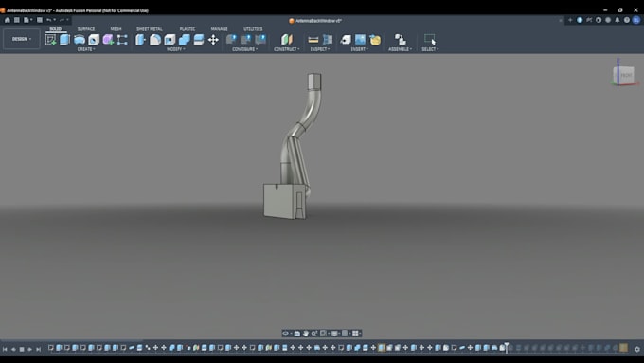Expand the Modify dropdown menu

point(176,49)
